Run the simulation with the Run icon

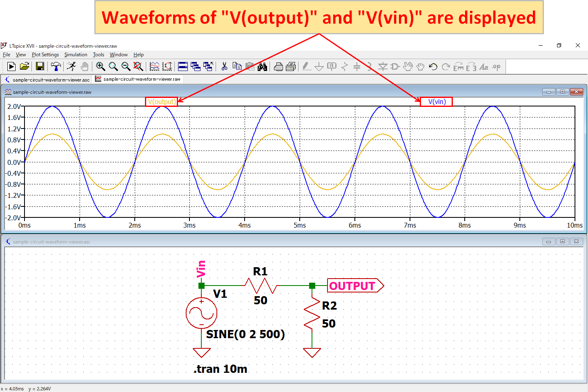coord(11,66)
